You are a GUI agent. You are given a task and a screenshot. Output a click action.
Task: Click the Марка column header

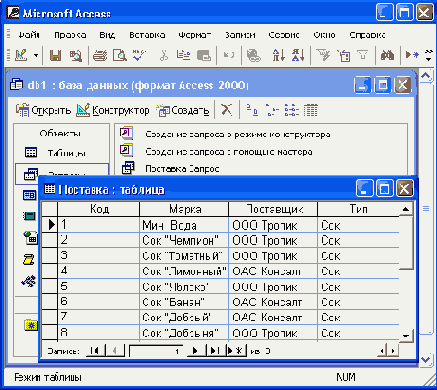pyautogui.click(x=184, y=209)
